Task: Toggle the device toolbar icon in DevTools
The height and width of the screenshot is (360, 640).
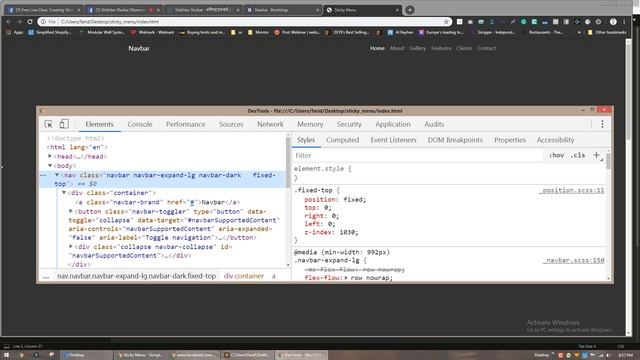Action: [x=64, y=124]
